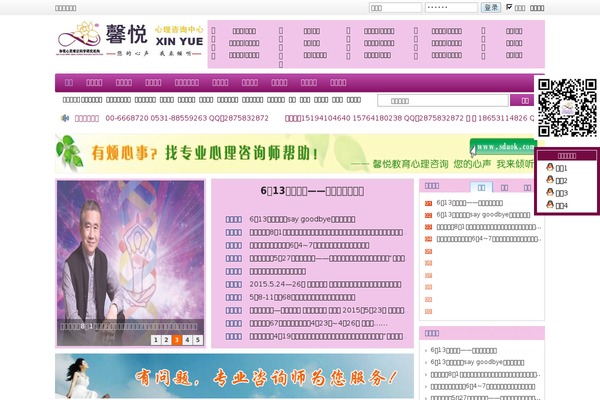Open QQ contact number 2 penguin icon
The width and height of the screenshot is (600, 400).
click(550, 180)
